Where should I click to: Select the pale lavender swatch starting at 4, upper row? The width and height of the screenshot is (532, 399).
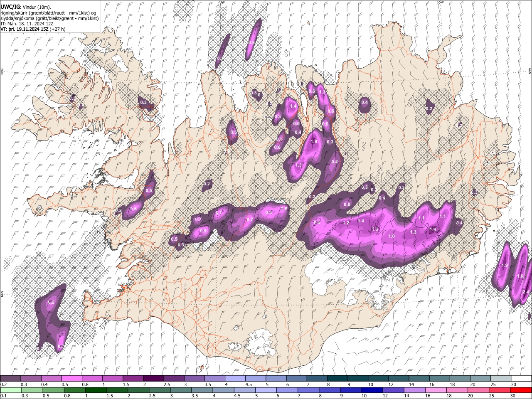[234, 379]
